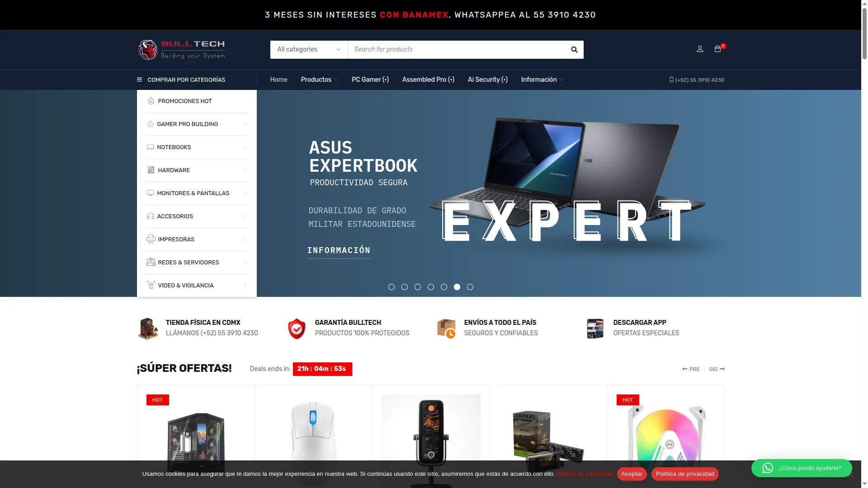Click the INFORMACIÓN banner link
The height and width of the screenshot is (488, 868).
point(339,250)
